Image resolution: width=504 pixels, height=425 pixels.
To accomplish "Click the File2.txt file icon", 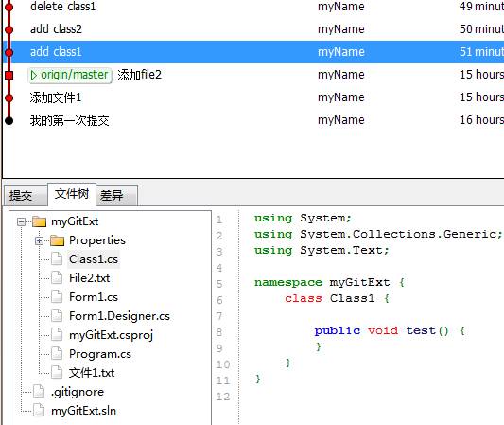I will pos(57,278).
